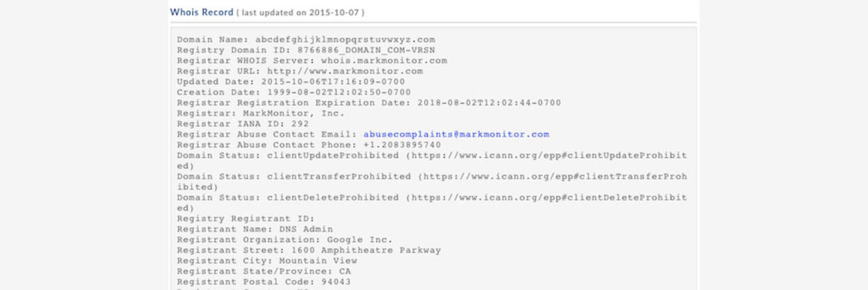Image resolution: width=868 pixels, height=290 pixels.
Task: Click the Registrant Street address line
Action: [309, 251]
